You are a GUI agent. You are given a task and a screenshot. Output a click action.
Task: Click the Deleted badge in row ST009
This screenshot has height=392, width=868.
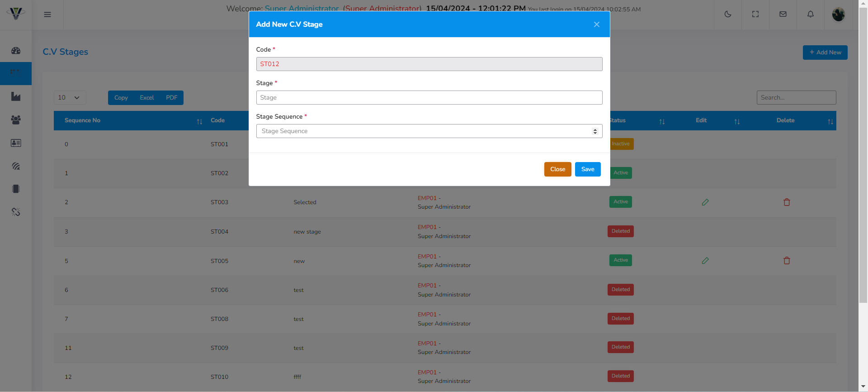coord(620,347)
